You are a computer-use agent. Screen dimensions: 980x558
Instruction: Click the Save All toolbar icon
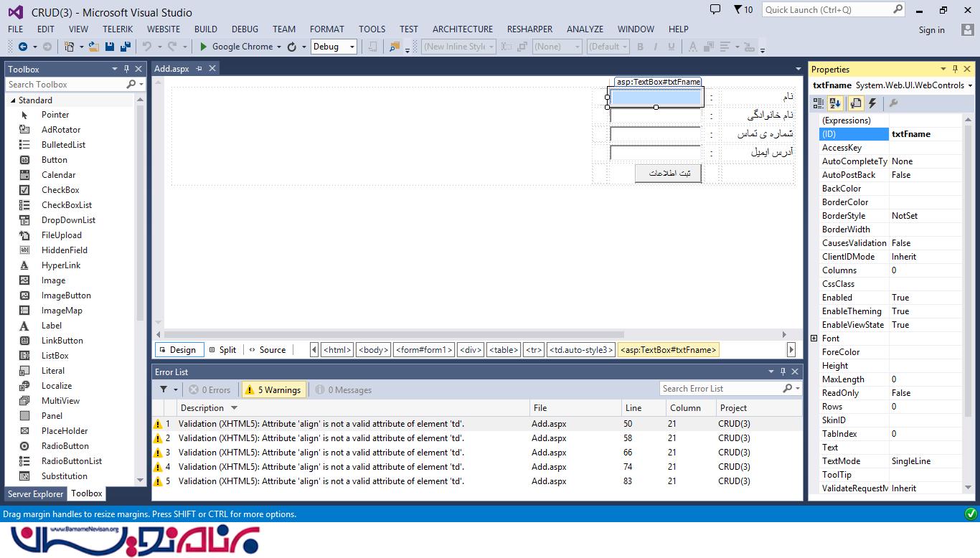click(126, 47)
